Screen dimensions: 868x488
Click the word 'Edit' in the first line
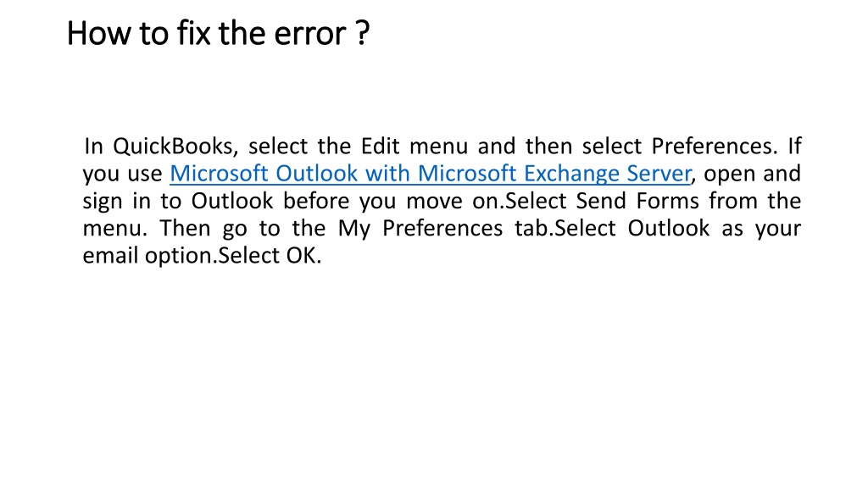coord(381,146)
